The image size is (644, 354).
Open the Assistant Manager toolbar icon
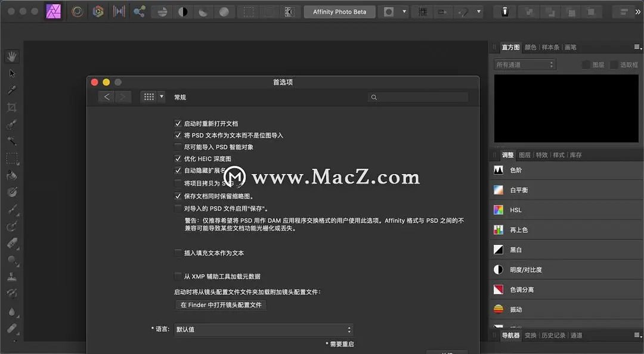[x=505, y=12]
